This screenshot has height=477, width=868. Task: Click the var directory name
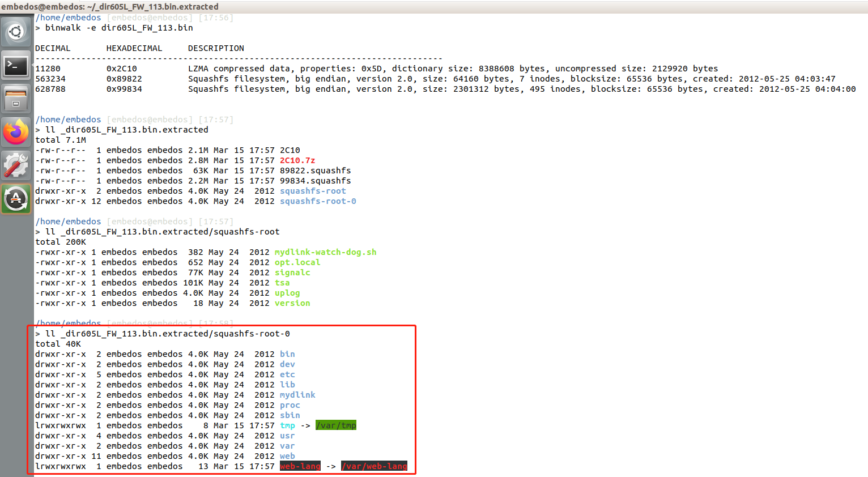(x=287, y=446)
